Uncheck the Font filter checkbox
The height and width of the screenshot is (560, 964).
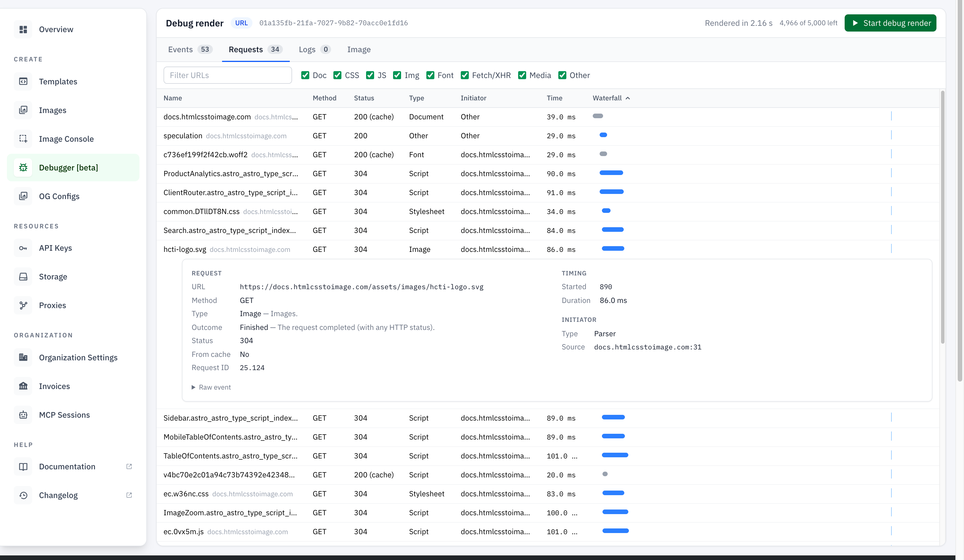430,75
